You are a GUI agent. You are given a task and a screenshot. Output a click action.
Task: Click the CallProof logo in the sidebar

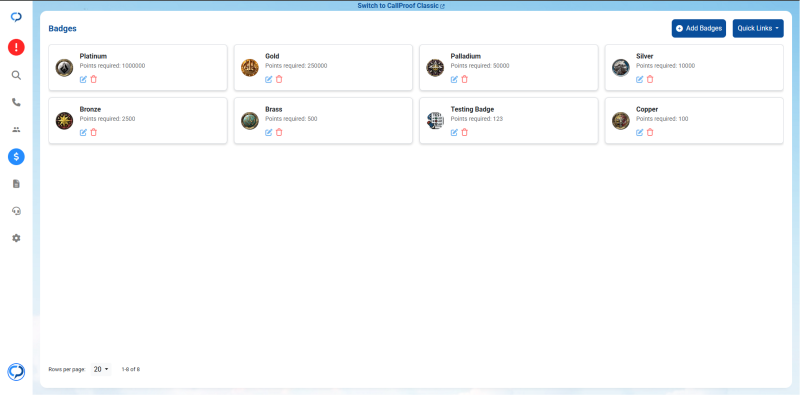[x=16, y=17]
